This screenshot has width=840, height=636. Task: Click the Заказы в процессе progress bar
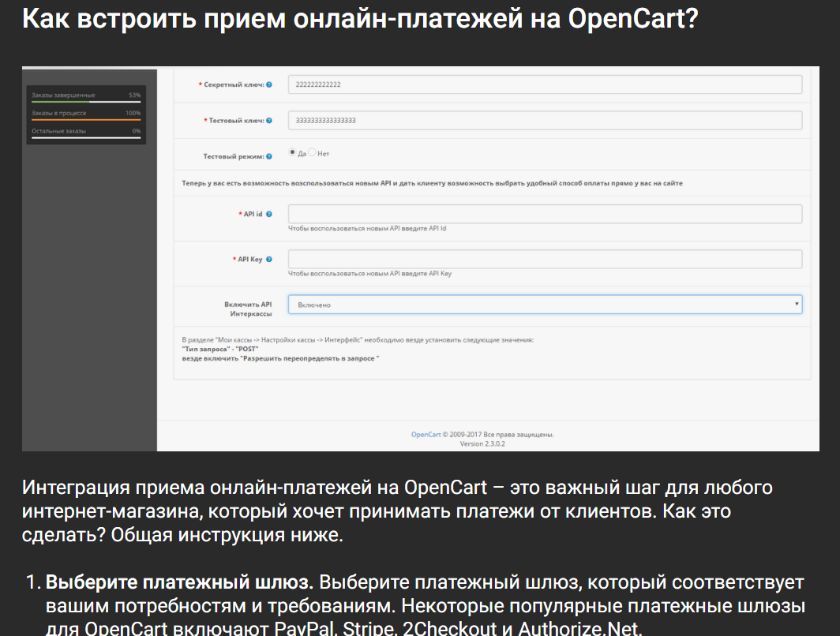point(85,120)
